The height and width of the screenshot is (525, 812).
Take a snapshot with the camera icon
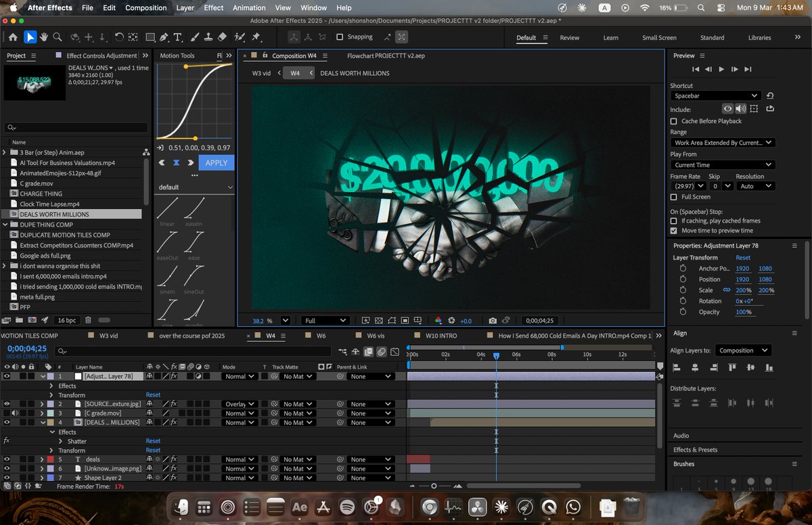tap(493, 321)
